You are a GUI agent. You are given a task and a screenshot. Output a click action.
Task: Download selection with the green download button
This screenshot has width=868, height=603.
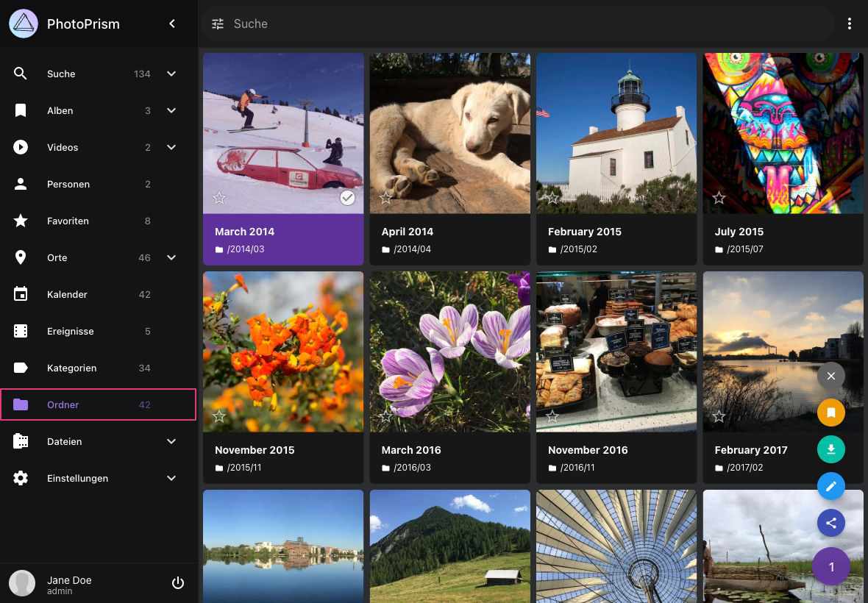coord(831,449)
